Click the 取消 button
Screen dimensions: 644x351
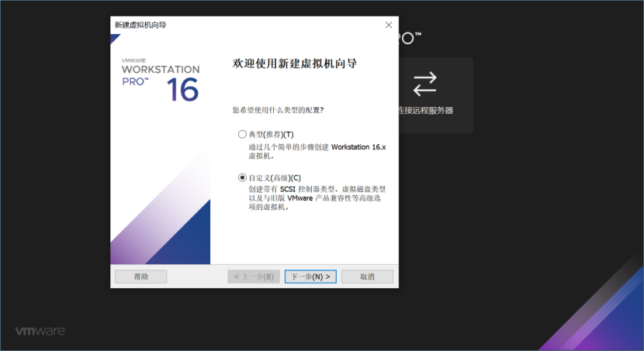(x=367, y=277)
